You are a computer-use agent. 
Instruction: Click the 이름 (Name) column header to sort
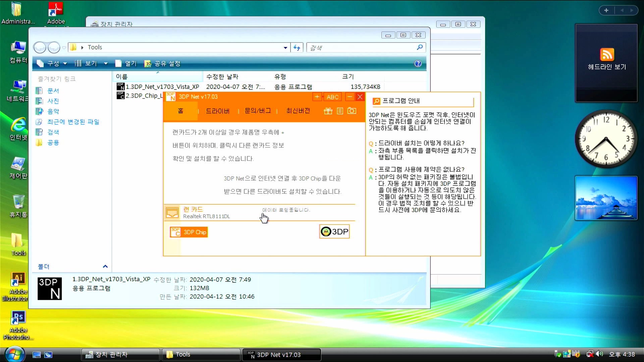pyautogui.click(x=122, y=77)
